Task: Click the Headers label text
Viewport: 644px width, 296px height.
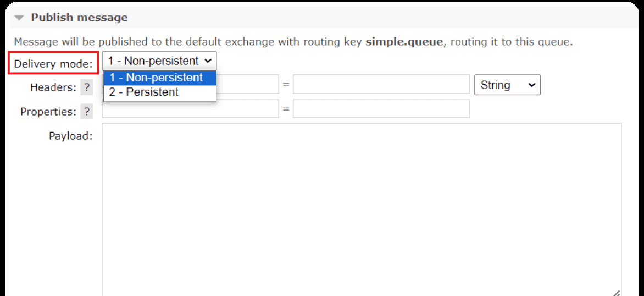Action: (53, 87)
